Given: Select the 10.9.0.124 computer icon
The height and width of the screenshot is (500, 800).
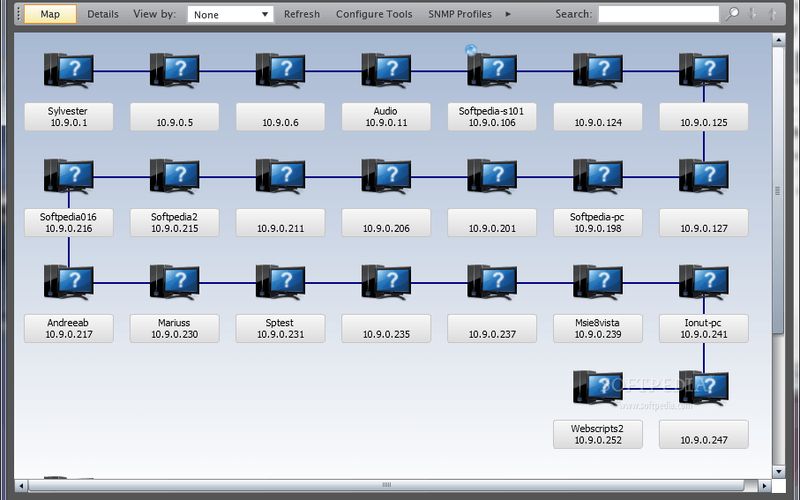Looking at the screenshot, I should tap(598, 70).
